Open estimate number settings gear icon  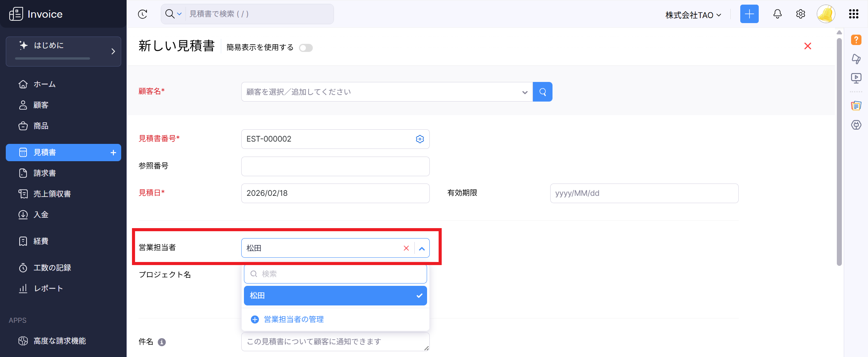pyautogui.click(x=420, y=139)
